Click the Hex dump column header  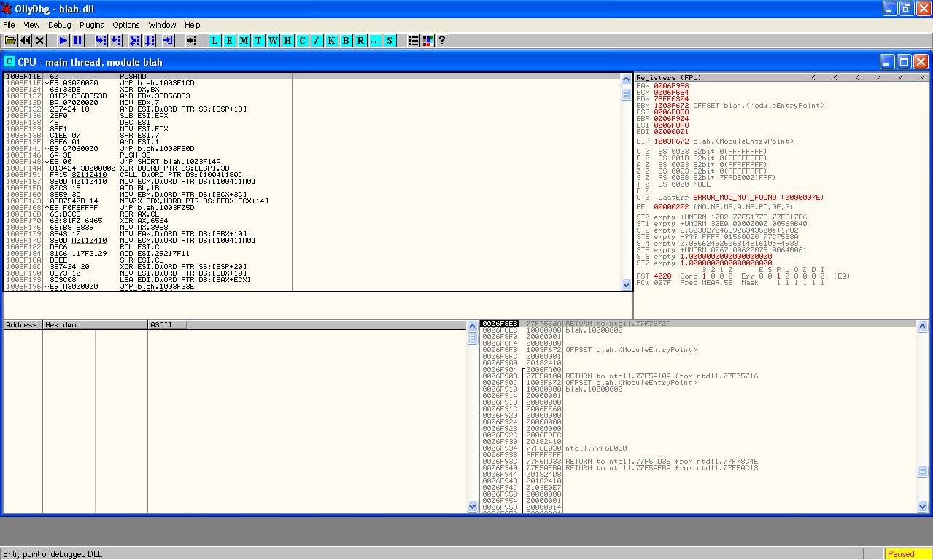[x=95, y=325]
